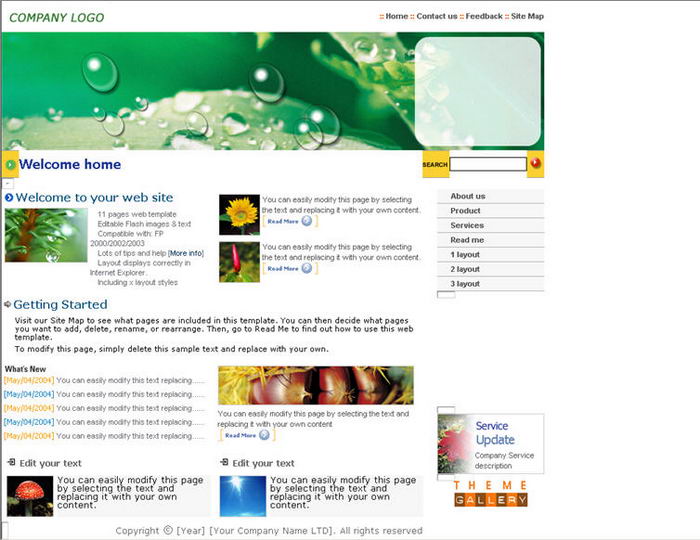The height and width of the screenshot is (540, 700).
Task: Open the Service Update banner
Action: tap(490, 444)
